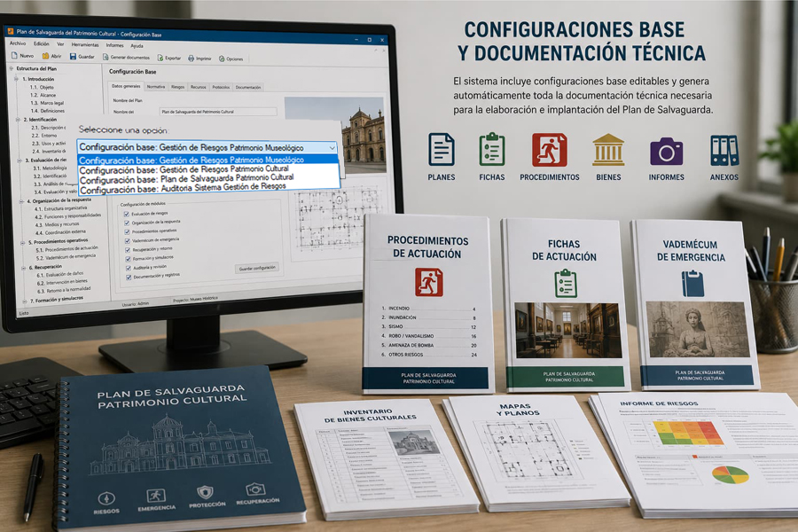This screenshot has height=532, width=798.
Task: Collapse the 6. Recuperación tree node
Action: pyautogui.click(x=24, y=268)
